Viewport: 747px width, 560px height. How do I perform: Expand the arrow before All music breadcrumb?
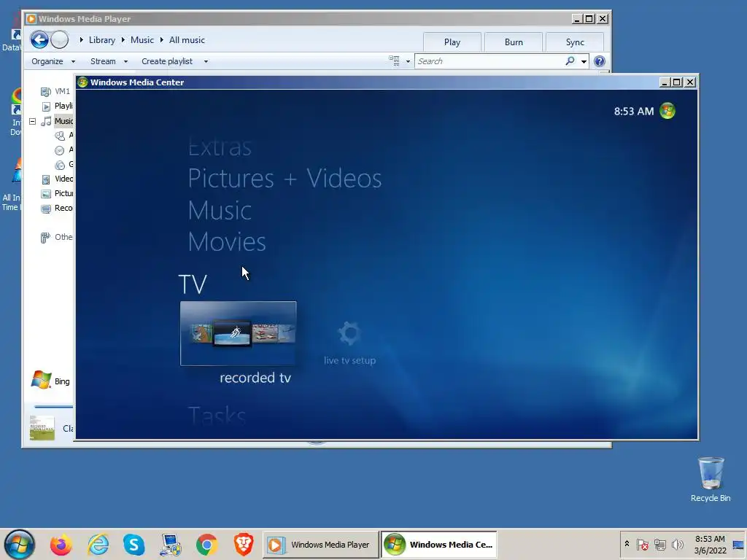click(x=161, y=40)
